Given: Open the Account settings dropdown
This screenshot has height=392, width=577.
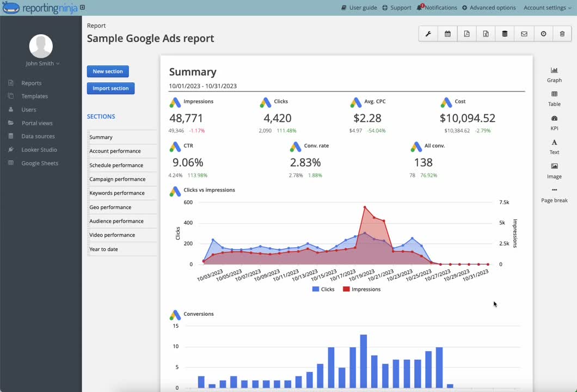Looking at the screenshot, I should [x=547, y=8].
